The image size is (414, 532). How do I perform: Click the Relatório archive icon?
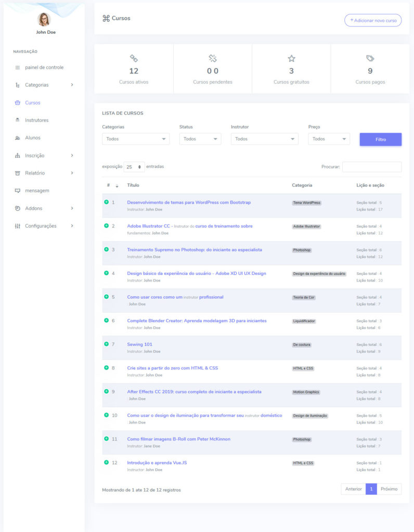[17, 173]
